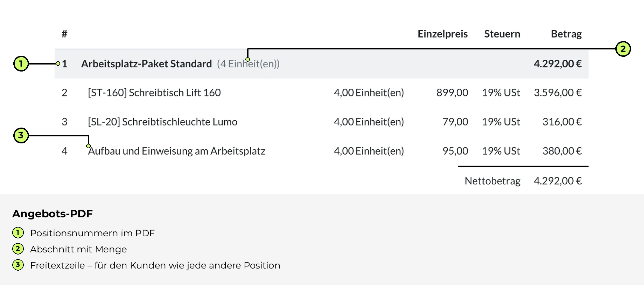Click the 899,00 unit price

pyautogui.click(x=452, y=93)
